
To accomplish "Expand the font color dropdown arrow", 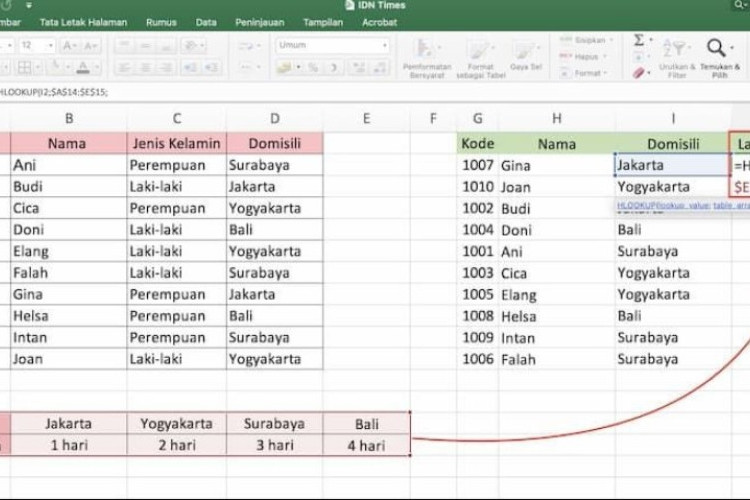I will [x=96, y=67].
